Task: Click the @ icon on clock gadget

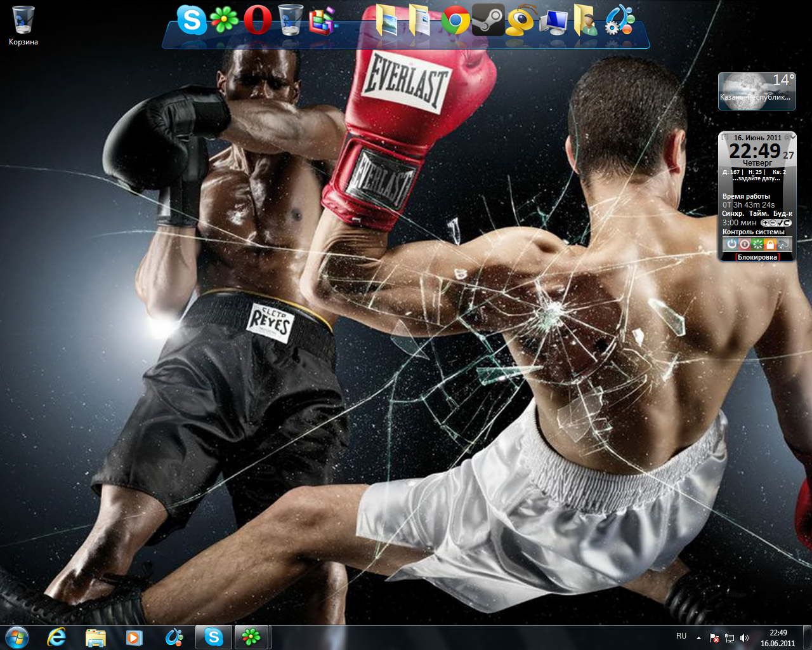Action: [x=787, y=137]
